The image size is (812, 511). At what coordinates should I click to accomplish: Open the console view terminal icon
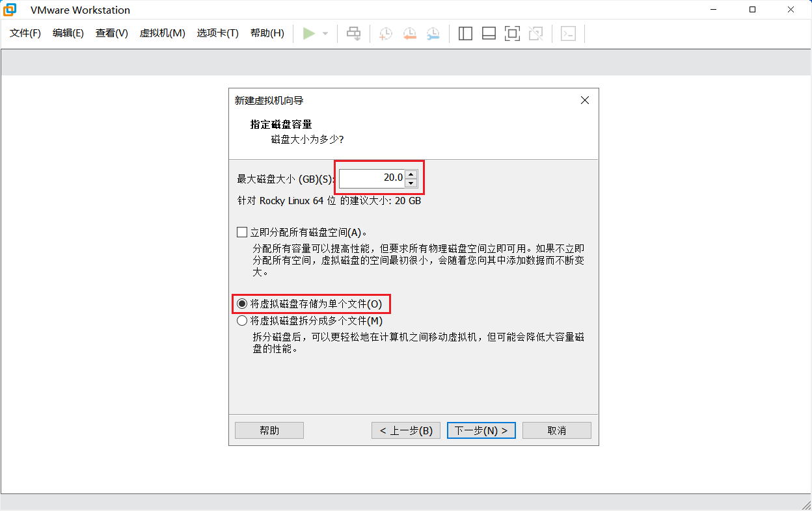pyautogui.click(x=568, y=33)
